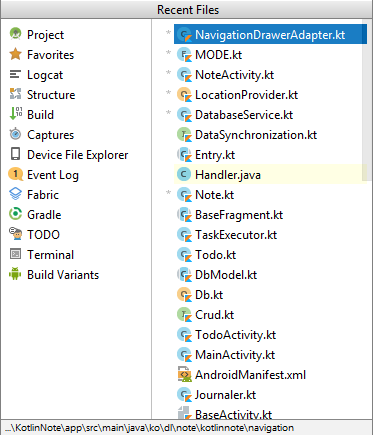Open TodoActivity.kt
Screen dimensions: 373x435
[235, 335]
